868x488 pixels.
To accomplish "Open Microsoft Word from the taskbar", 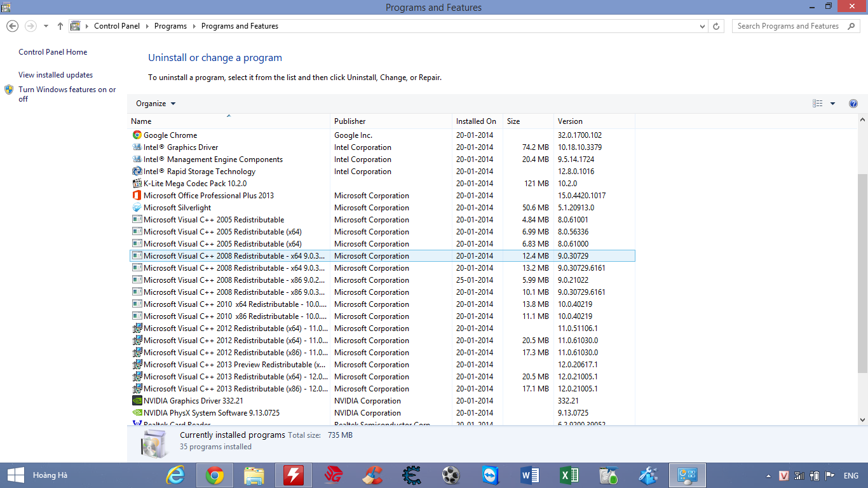I will pos(530,475).
